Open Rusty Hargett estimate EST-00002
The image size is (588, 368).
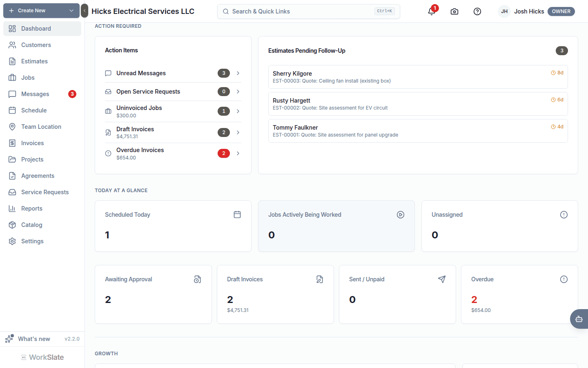[x=418, y=104]
